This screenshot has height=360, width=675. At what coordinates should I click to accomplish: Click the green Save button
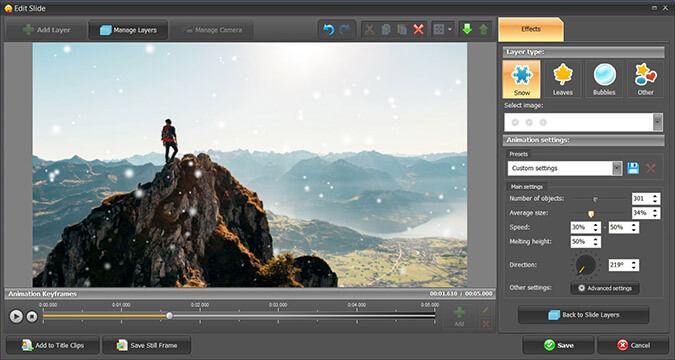[558, 345]
